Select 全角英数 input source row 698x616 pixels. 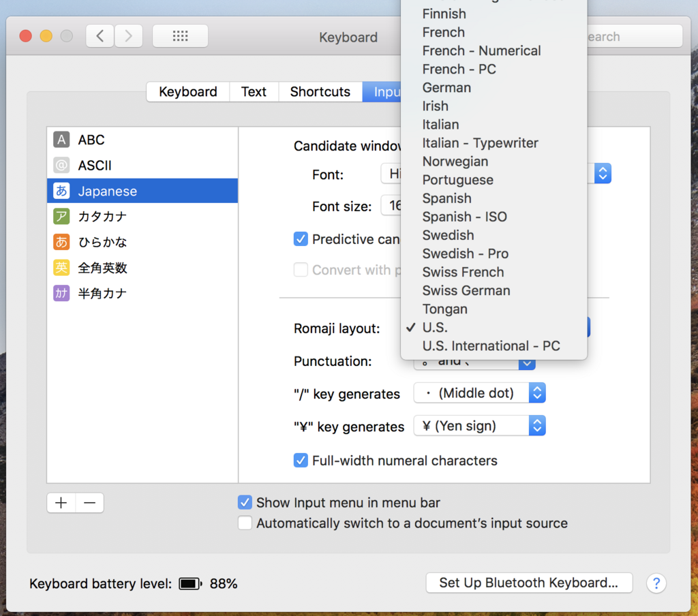point(142,268)
